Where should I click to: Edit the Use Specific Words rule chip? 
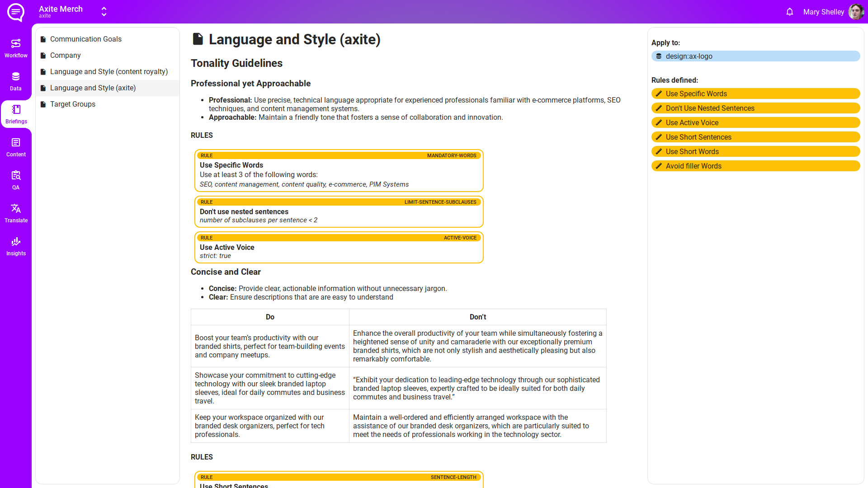(755, 94)
